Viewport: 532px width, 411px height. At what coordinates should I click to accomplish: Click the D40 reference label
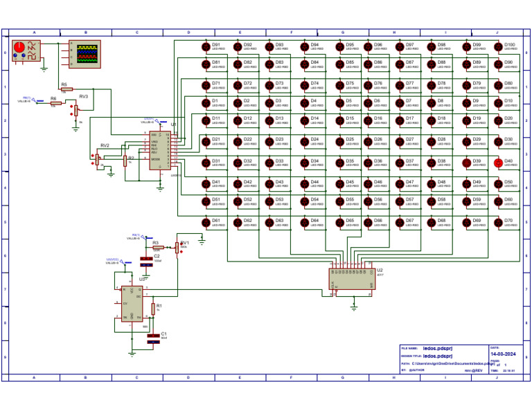508,161
